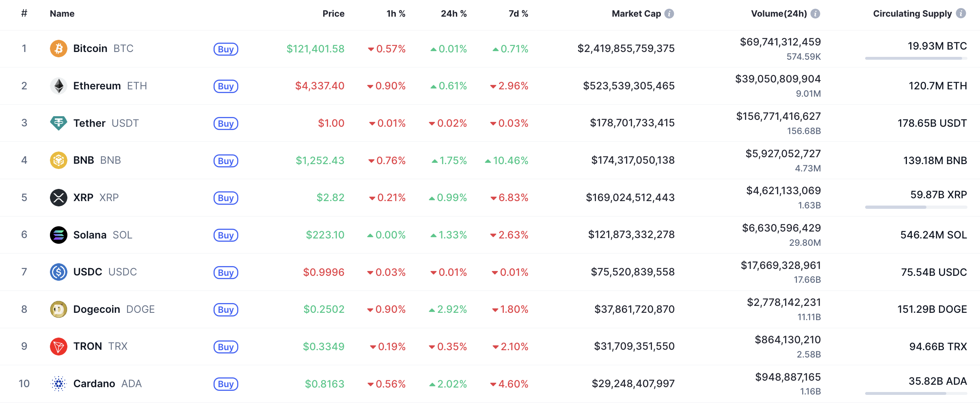
Task: Click the Bitcoin coin logo icon
Action: pos(58,49)
